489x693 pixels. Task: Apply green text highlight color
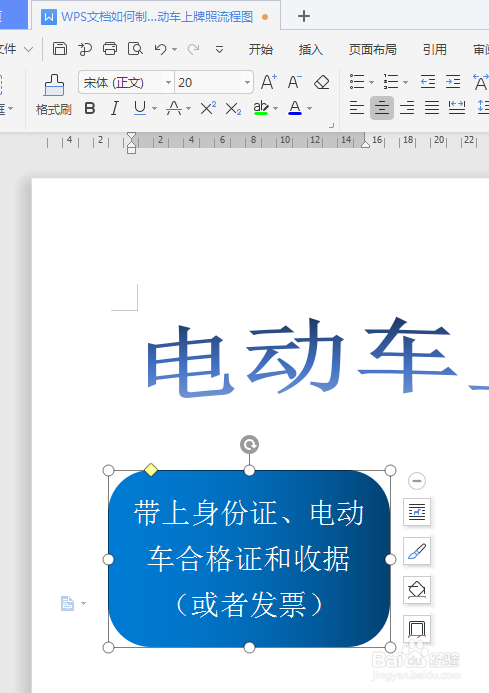click(261, 108)
